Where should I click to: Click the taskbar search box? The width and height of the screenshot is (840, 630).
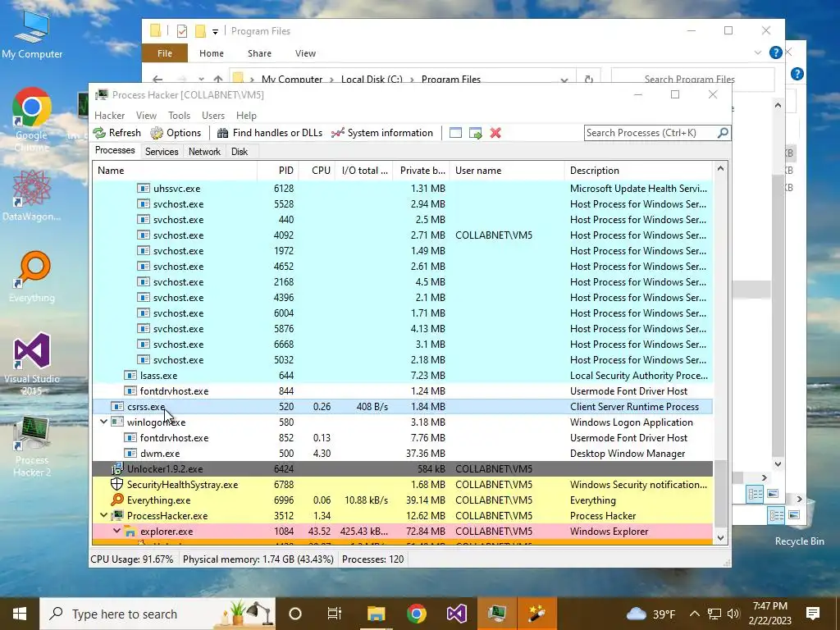[158, 614]
